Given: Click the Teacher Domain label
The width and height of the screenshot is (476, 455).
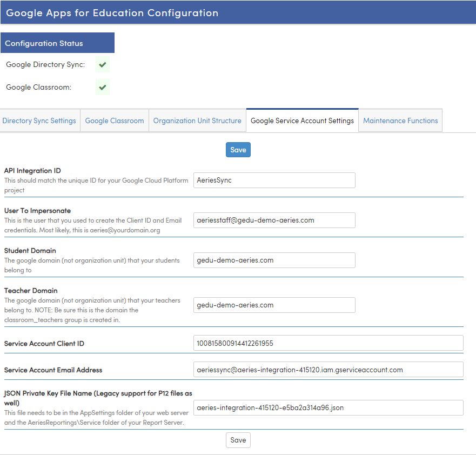Looking at the screenshot, I should click(x=31, y=291).
